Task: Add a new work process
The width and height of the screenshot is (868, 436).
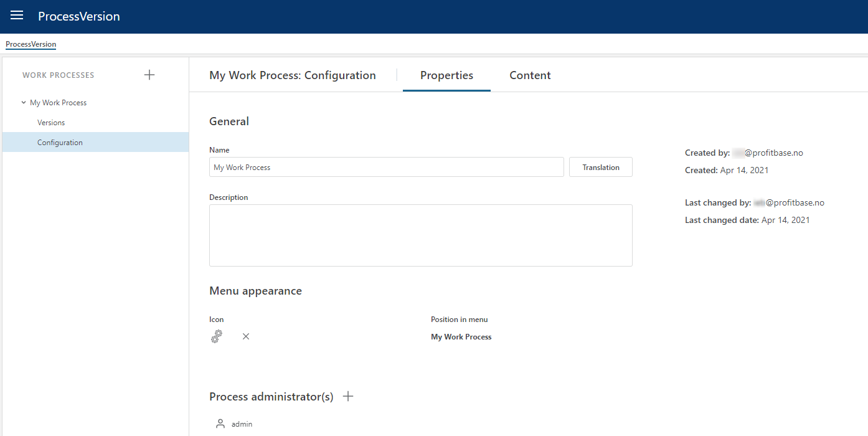Action: 149,75
